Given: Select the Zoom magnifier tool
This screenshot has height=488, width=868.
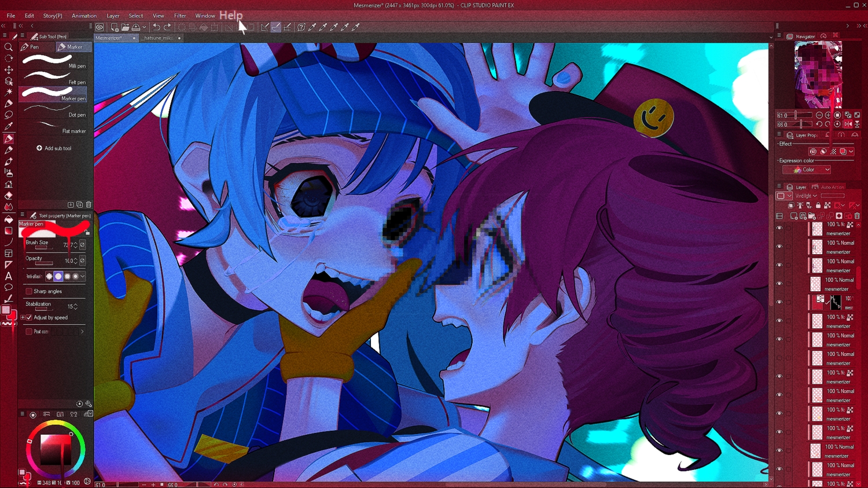Looking at the screenshot, I should tap(9, 47).
